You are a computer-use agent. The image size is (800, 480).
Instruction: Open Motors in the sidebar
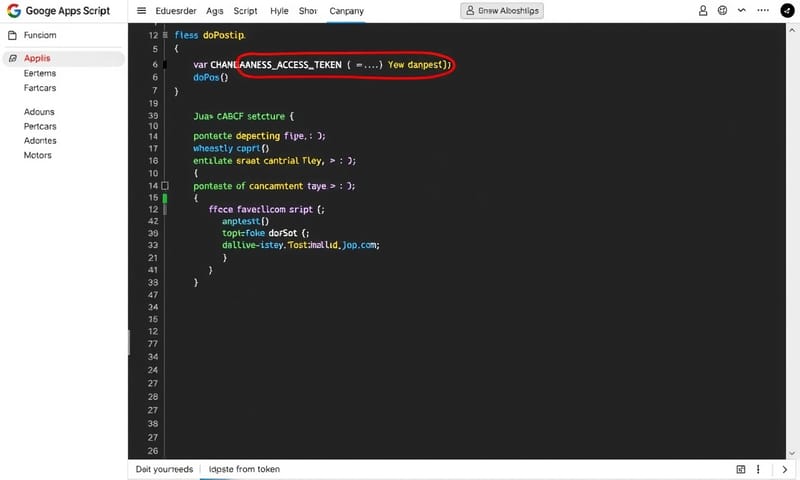click(x=37, y=155)
